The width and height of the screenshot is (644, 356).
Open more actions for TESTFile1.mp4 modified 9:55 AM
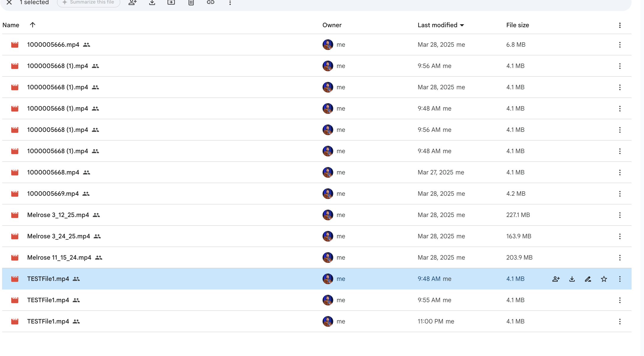point(620,300)
